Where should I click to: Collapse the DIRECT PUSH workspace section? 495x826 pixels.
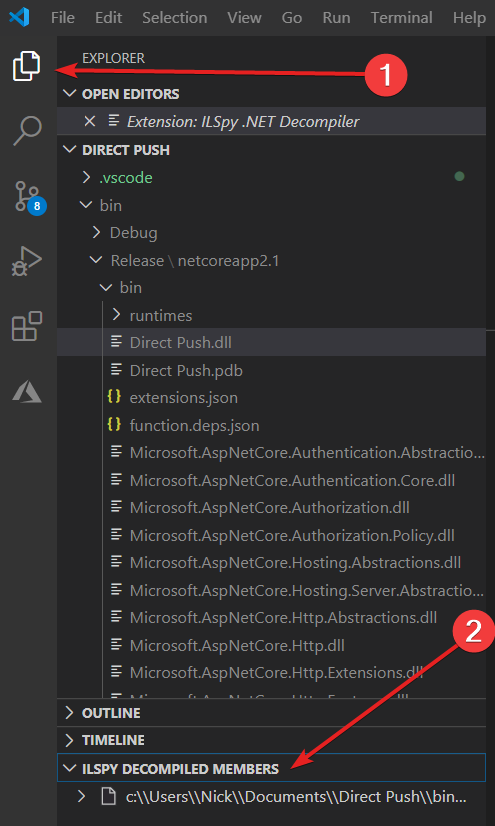[x=69, y=150]
